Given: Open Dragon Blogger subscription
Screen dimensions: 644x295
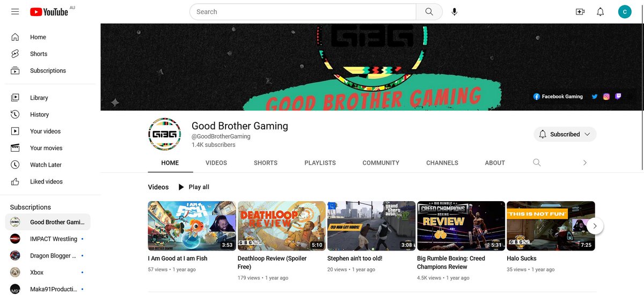Looking at the screenshot, I should pyautogui.click(x=48, y=255).
